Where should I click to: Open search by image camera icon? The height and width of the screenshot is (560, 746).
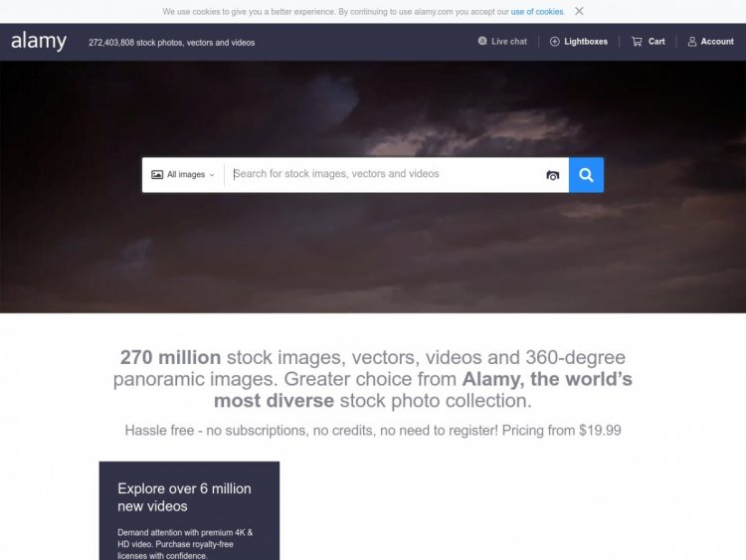pyautogui.click(x=553, y=175)
